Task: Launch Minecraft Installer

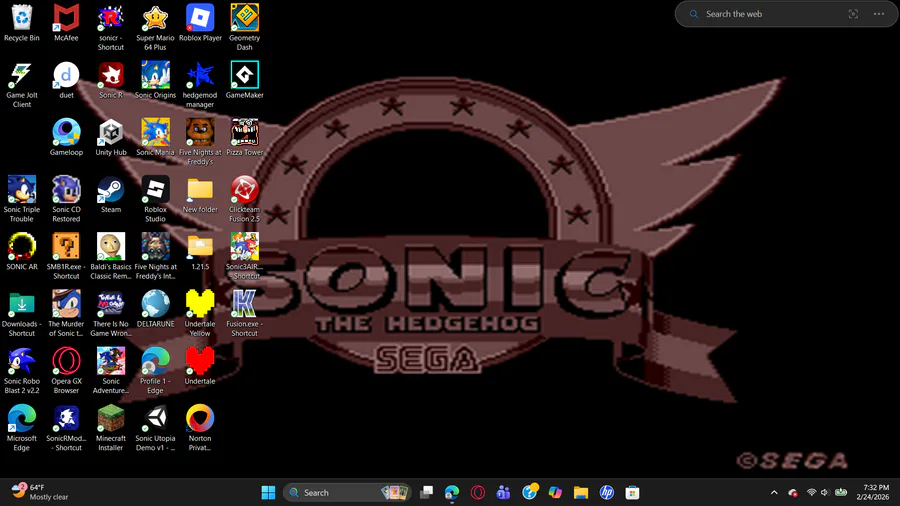Action: [x=111, y=428]
